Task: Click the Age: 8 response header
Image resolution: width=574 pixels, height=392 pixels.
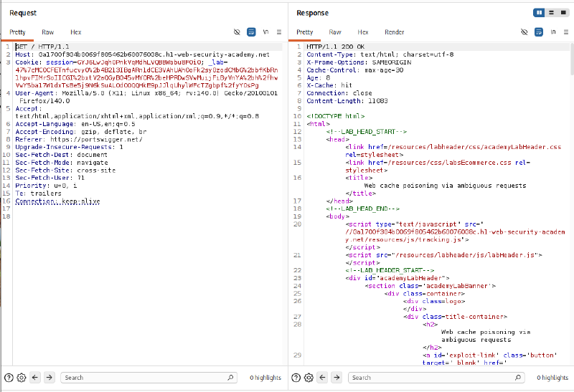Action: [318, 77]
